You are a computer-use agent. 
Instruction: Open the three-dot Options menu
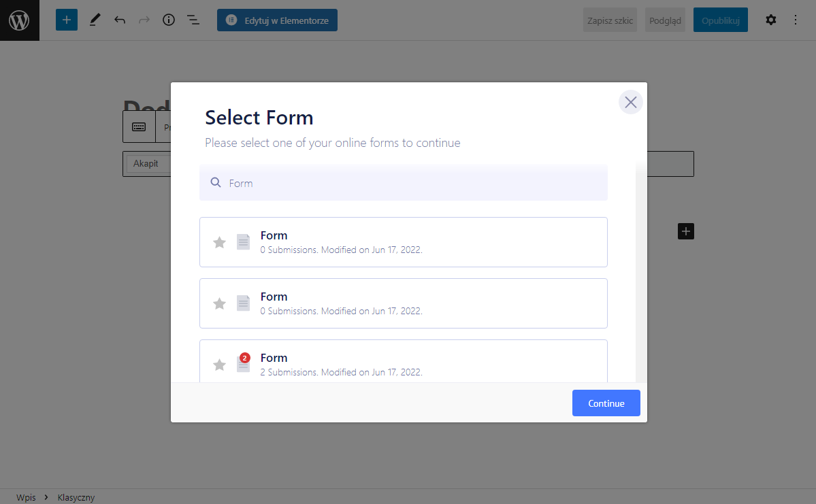click(x=796, y=20)
